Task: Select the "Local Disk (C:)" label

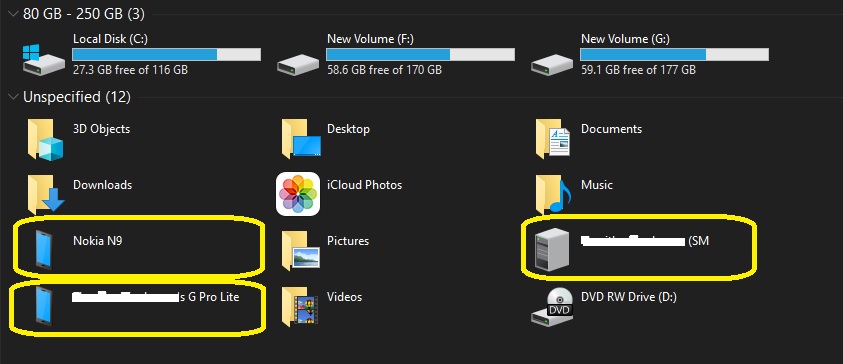Action: tap(110, 39)
